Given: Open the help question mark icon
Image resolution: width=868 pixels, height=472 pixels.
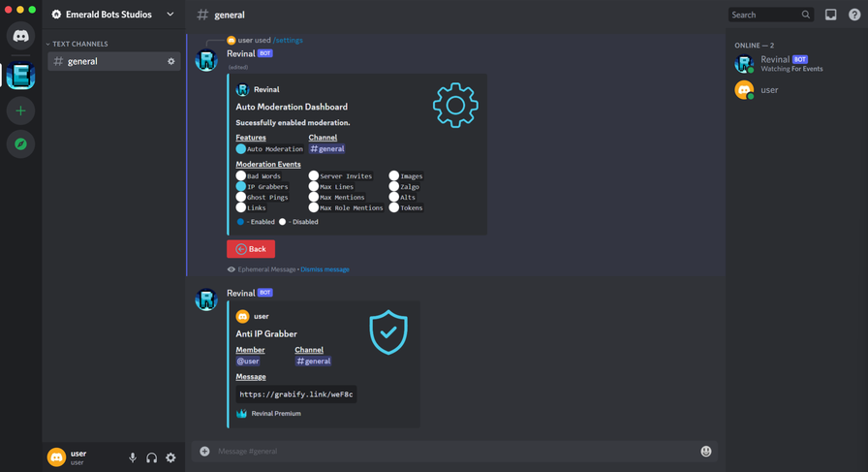Looking at the screenshot, I should pyautogui.click(x=853, y=15).
